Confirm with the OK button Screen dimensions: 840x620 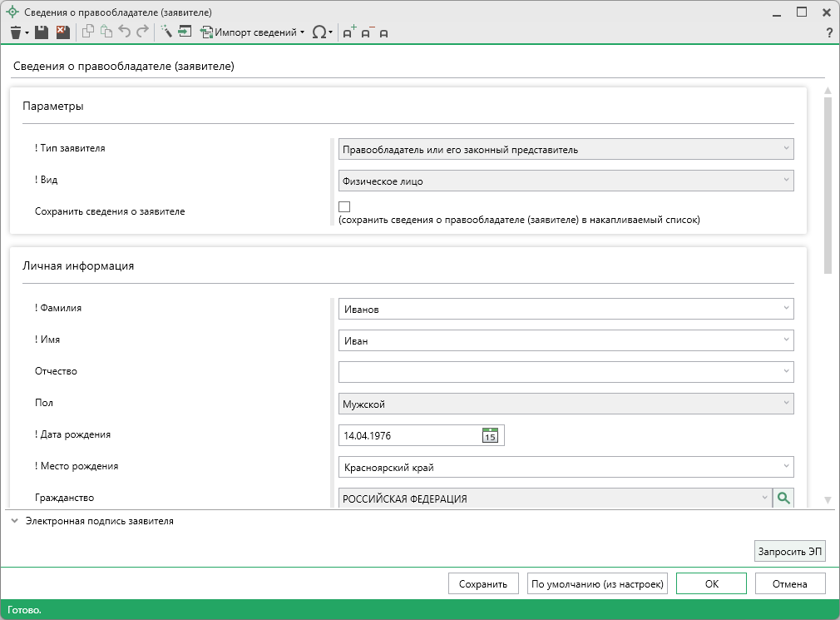[711, 583]
